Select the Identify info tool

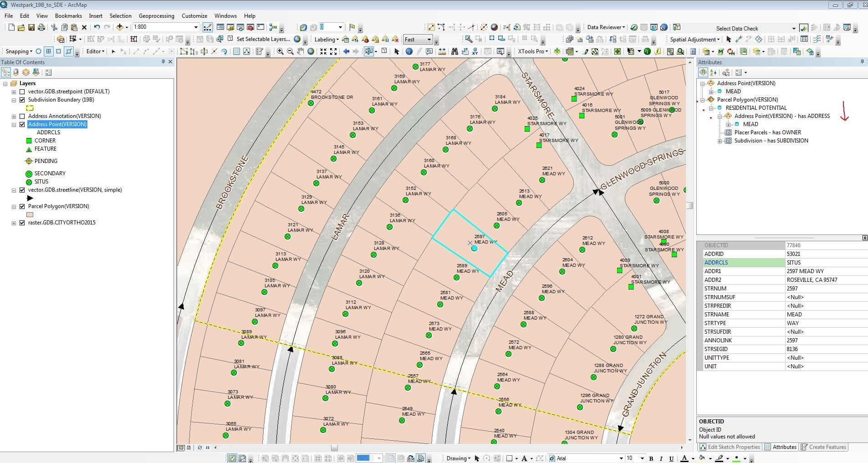click(x=409, y=51)
